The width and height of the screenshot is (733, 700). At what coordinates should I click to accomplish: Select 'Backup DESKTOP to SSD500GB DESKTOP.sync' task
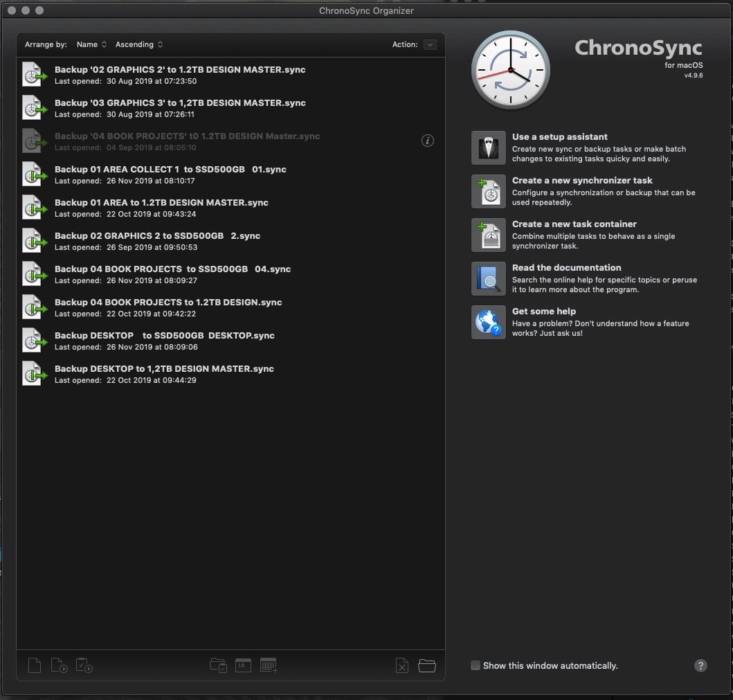click(x=165, y=336)
